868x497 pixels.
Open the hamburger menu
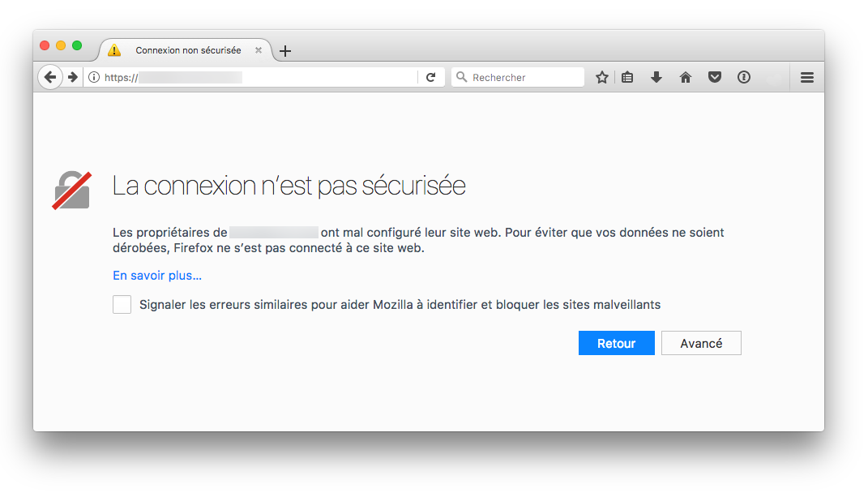(x=807, y=77)
